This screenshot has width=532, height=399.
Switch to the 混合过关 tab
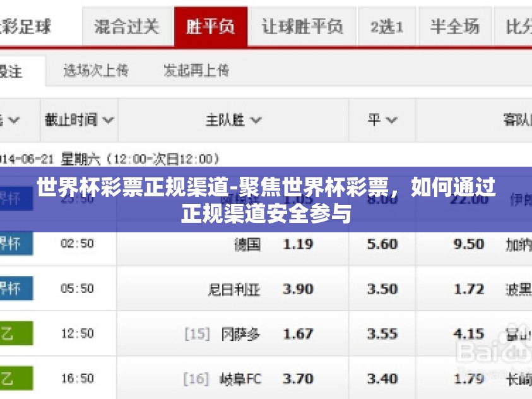point(127,27)
